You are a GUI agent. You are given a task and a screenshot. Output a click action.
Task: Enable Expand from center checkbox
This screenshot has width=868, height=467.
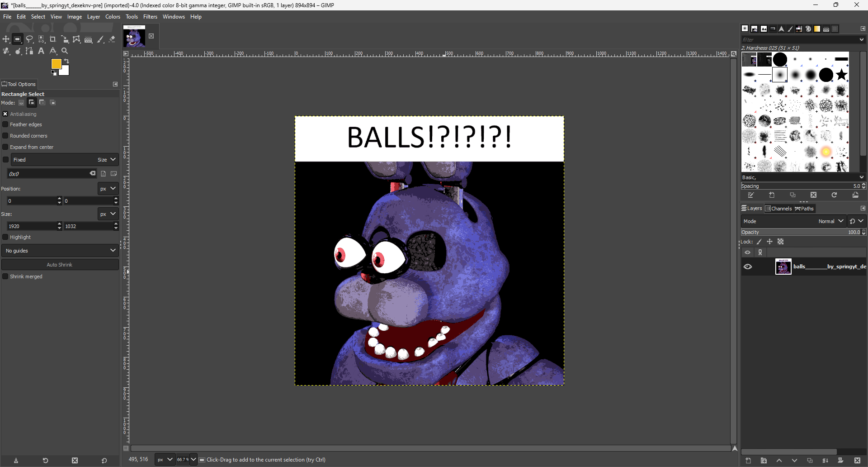pyautogui.click(x=5, y=147)
